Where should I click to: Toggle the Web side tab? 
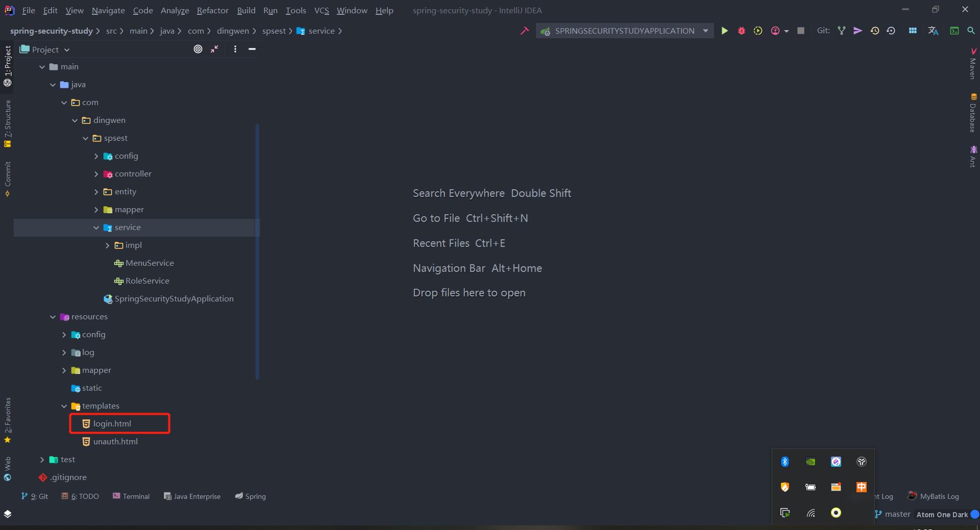8,469
